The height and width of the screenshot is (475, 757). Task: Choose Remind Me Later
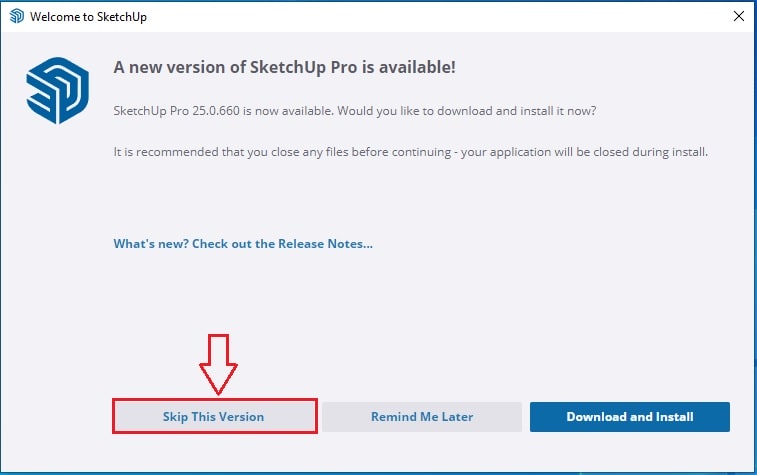click(422, 417)
